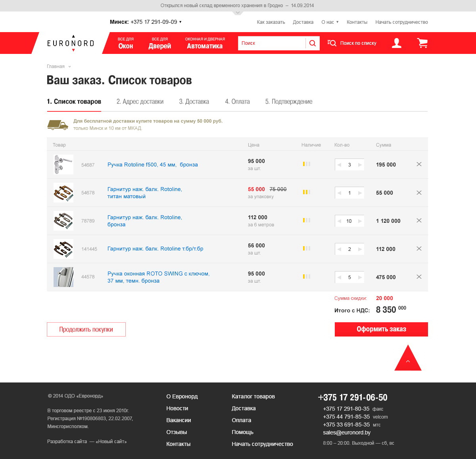Open thumbnail of ROTO SWING handle
This screenshot has width=476, height=459.
pos(63,277)
